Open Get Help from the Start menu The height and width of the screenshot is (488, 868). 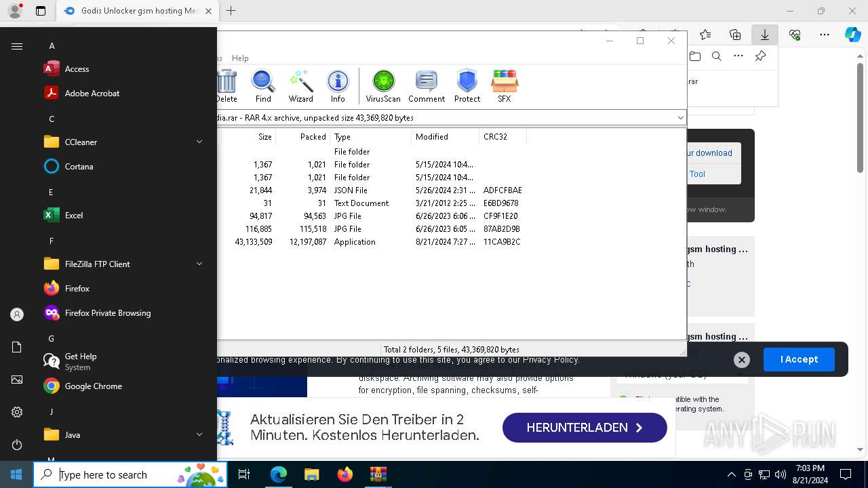tap(125, 362)
